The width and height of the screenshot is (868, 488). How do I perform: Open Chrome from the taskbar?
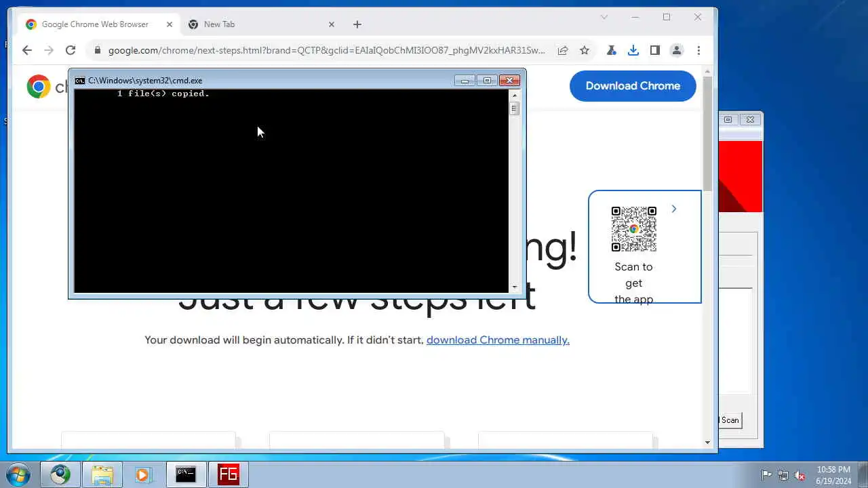coord(60,474)
